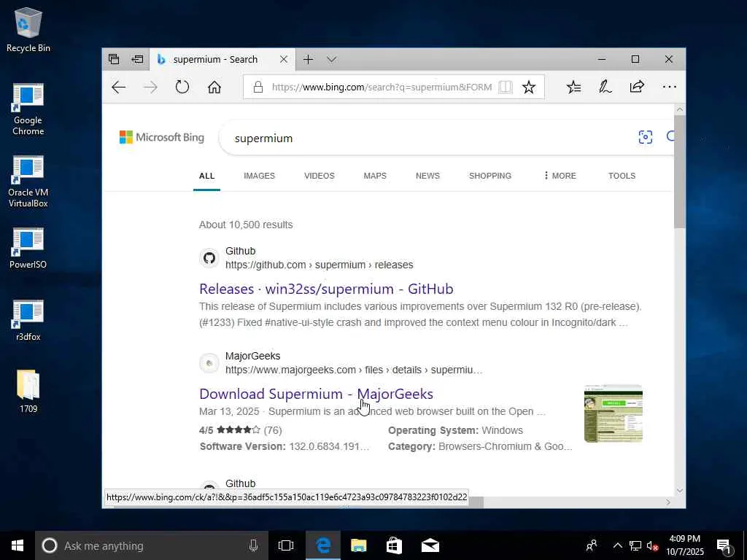Screen dimensions: 747x560
Task: Click the Cortana Ask me anything box
Action: pyautogui.click(x=152, y=545)
